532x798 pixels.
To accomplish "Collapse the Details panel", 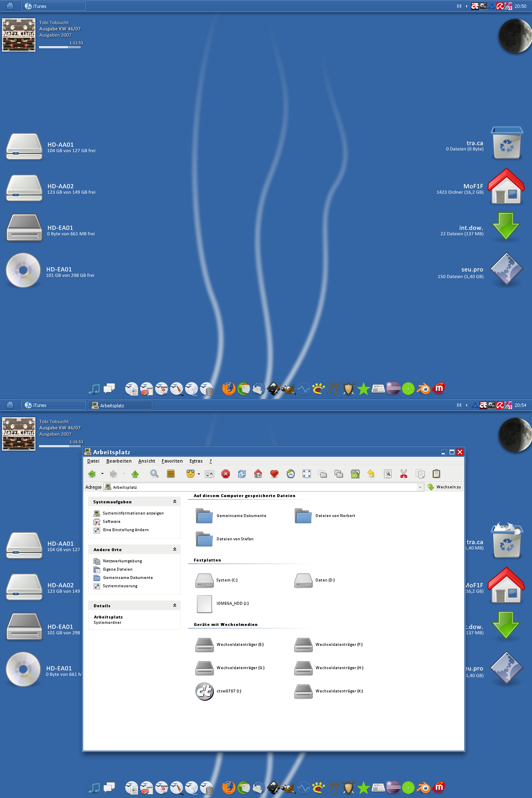I will 175,606.
